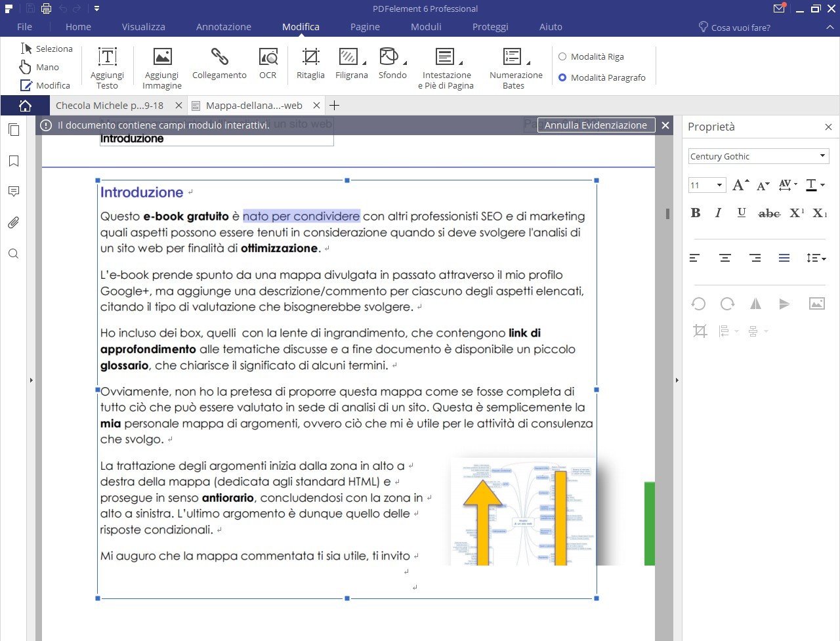Screen dimensions: 840x641
Task: Enable Modalità Riga radio button
Action: 562,57
